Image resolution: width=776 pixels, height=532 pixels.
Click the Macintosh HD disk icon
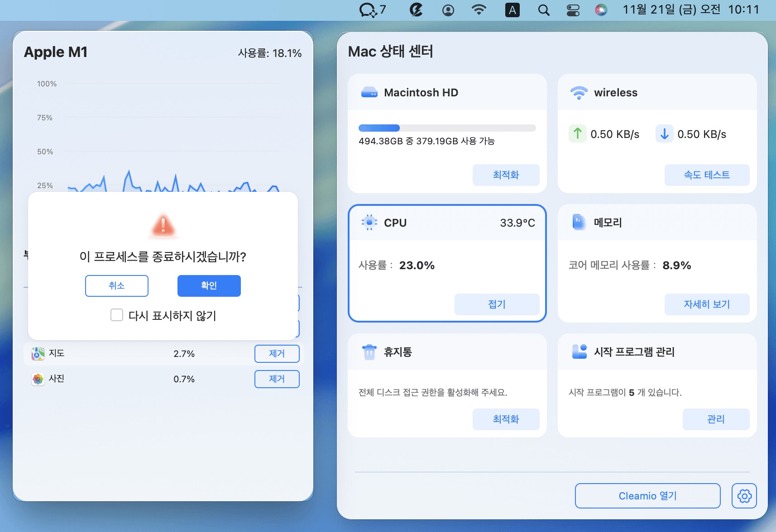[370, 92]
